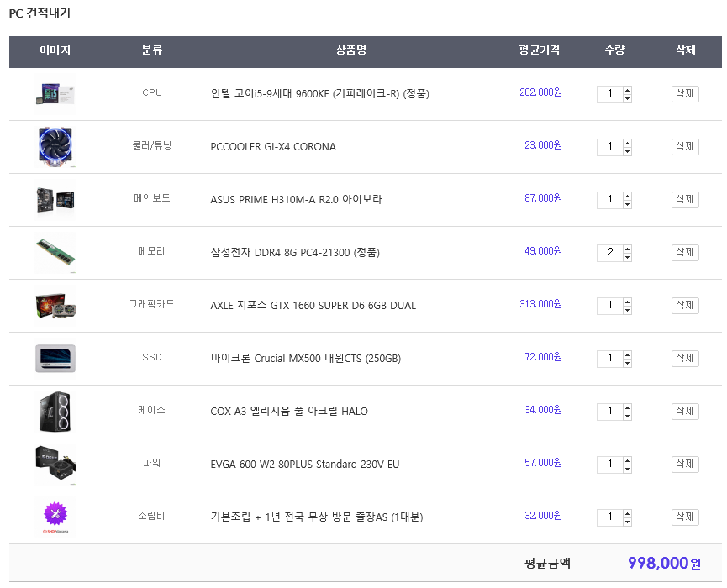This screenshot has height=588, width=727.
Task: Open product name 인텔 코어i5-9세대 9600KF
Action: 320,93
